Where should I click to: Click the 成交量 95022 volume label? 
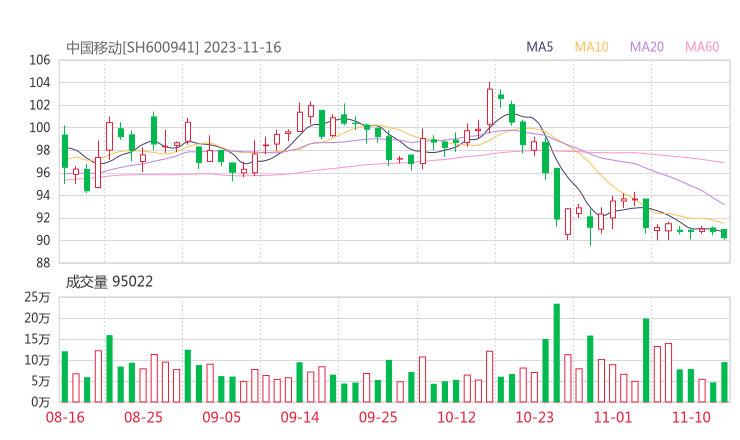coord(109,282)
